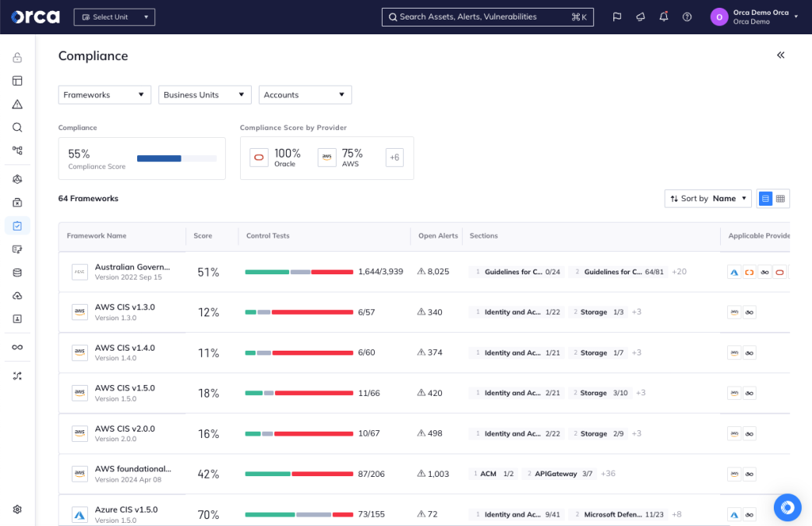This screenshot has height=526, width=812.
Task: Click Azure provider icon in Australian Government row
Action: click(x=734, y=272)
